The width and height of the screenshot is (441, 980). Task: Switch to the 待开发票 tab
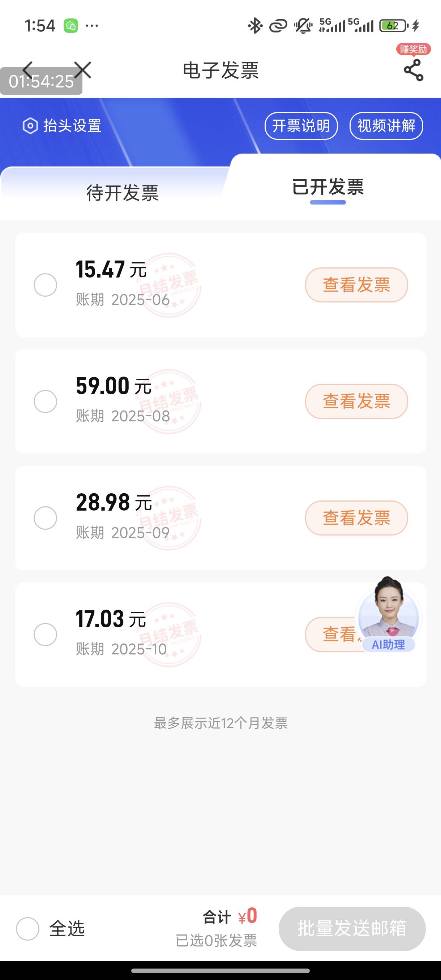[x=122, y=193]
